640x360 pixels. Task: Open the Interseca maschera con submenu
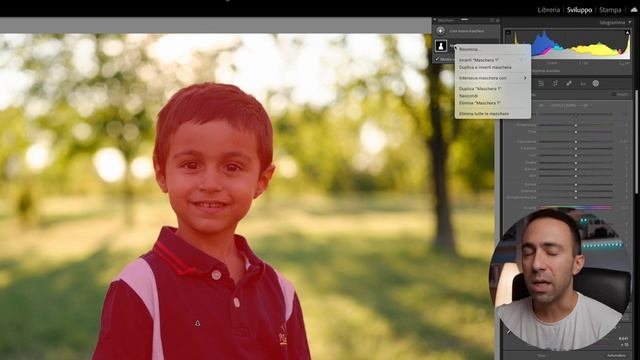493,78
